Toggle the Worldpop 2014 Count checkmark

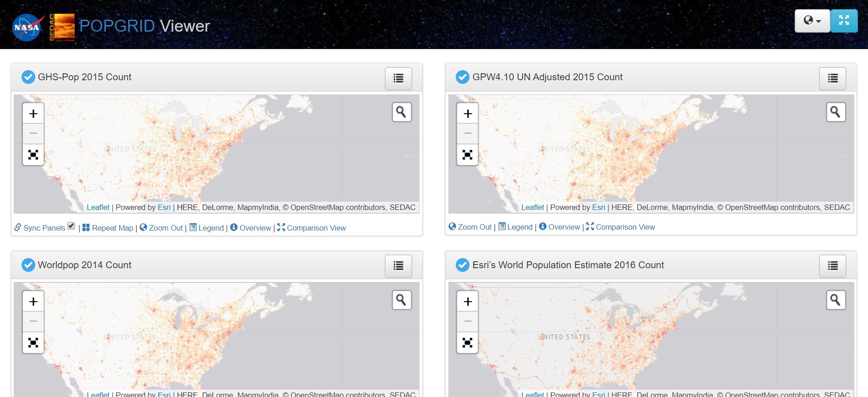click(28, 265)
